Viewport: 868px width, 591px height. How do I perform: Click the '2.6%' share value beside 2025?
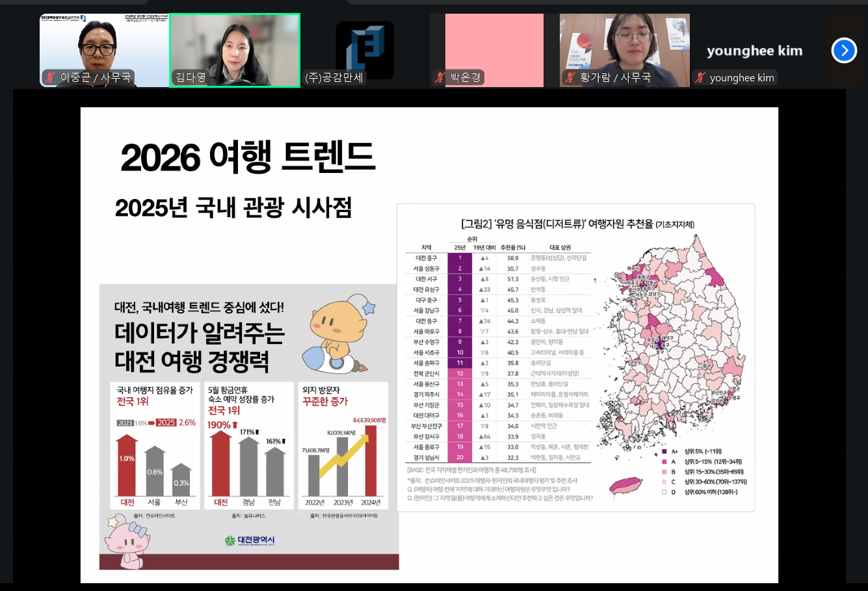pos(187,423)
